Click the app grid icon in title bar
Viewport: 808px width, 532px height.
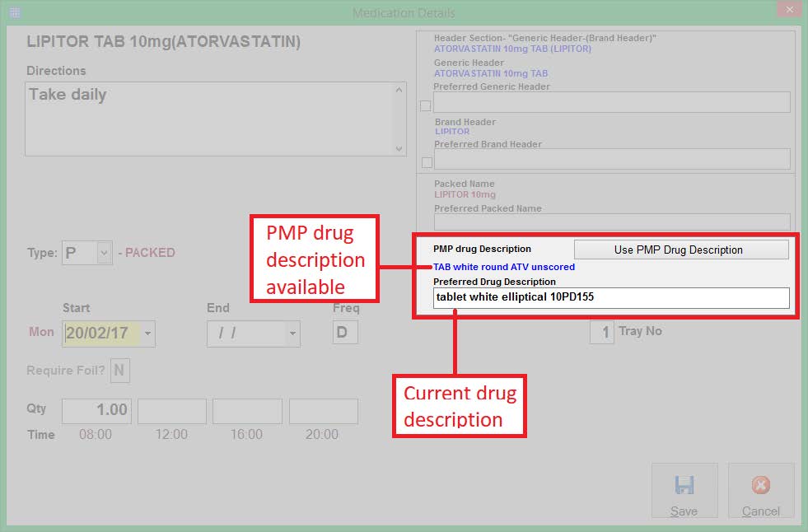(x=15, y=12)
